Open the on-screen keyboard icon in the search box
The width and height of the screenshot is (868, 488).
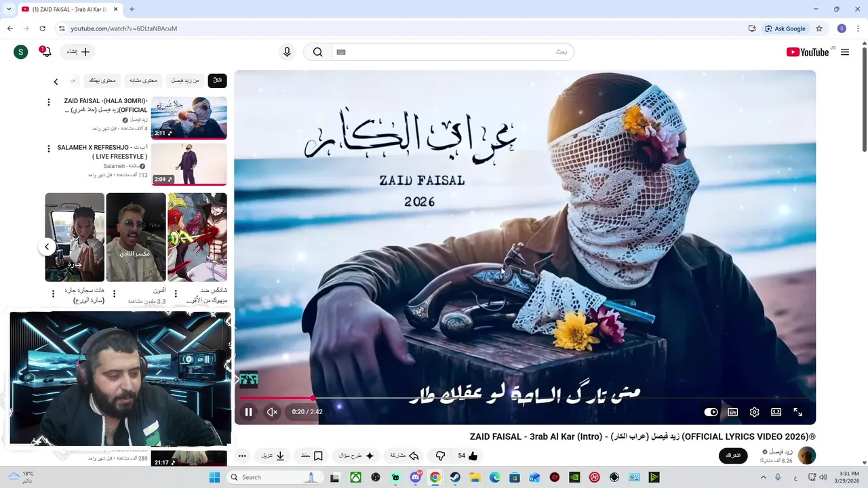pyautogui.click(x=341, y=52)
